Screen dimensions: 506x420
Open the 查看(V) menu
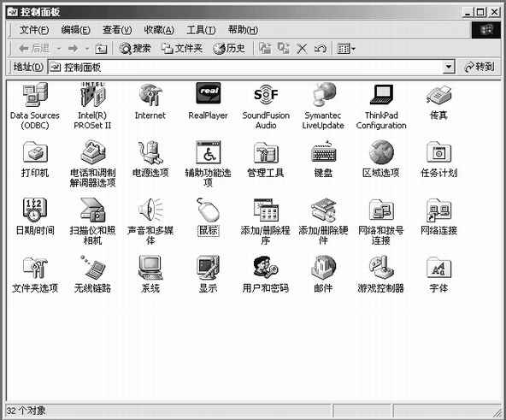[117, 30]
